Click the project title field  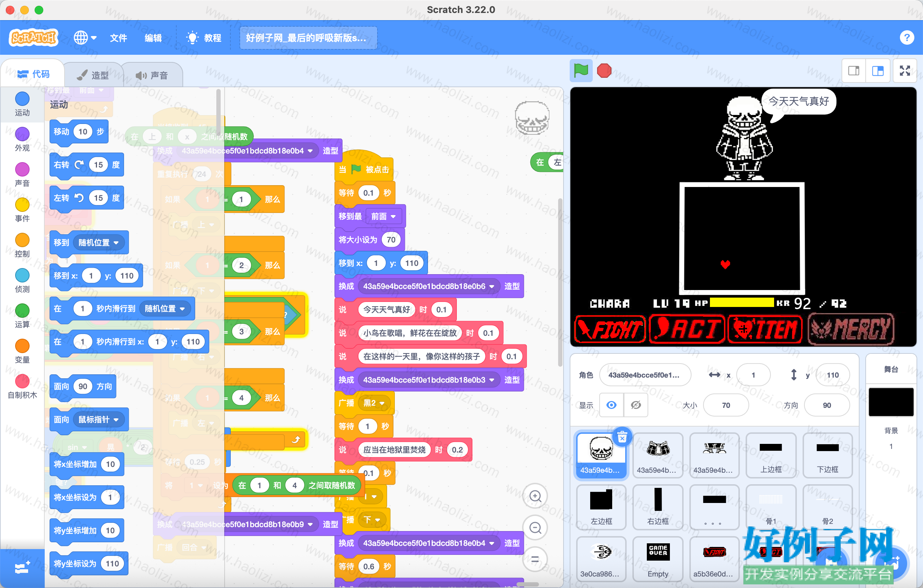coord(308,37)
